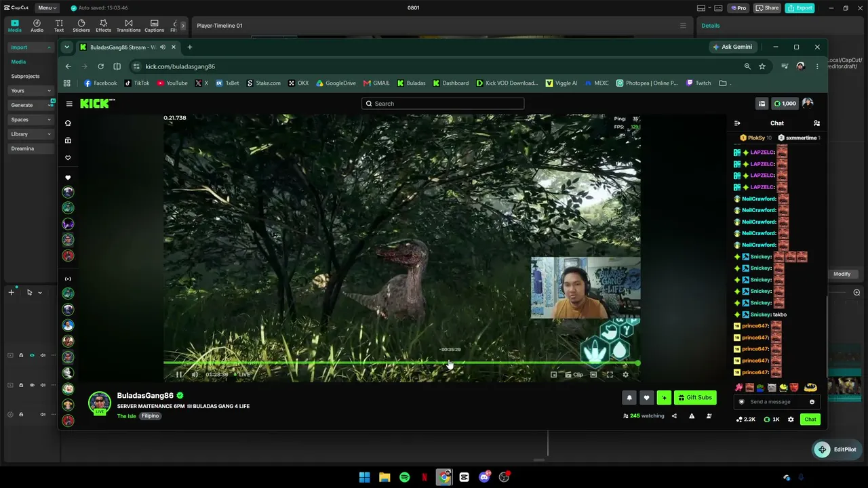Click the Kick logo

coord(98,103)
